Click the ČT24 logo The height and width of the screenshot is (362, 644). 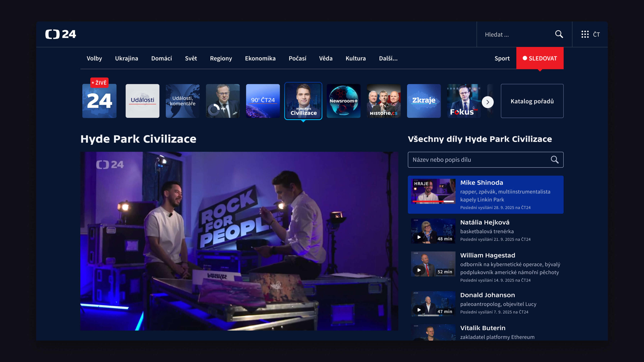(61, 34)
